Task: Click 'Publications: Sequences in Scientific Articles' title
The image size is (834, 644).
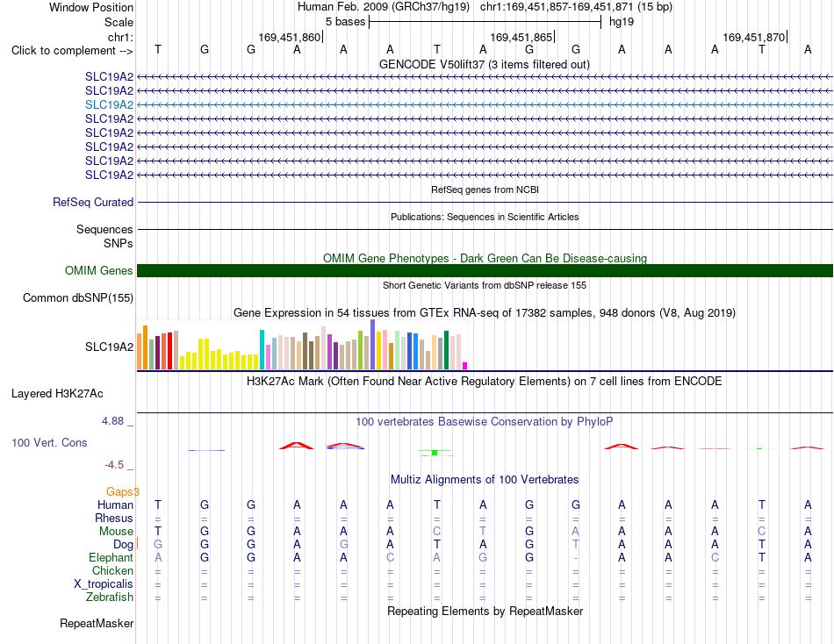Action: [485, 217]
